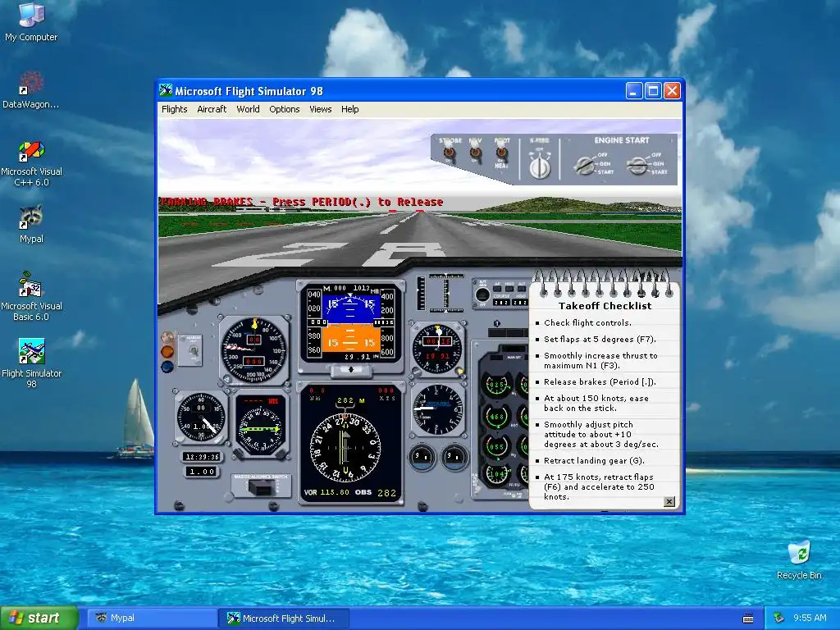Select Microsoft Flight Simulator taskbar button

tap(284, 619)
